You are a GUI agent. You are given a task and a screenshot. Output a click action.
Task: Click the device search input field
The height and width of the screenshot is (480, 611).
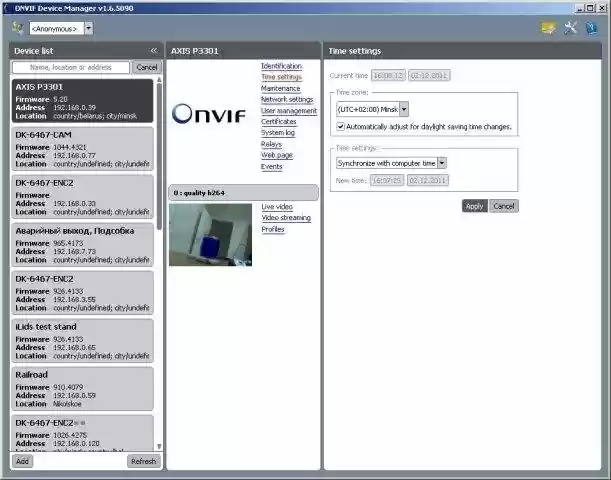click(71, 67)
